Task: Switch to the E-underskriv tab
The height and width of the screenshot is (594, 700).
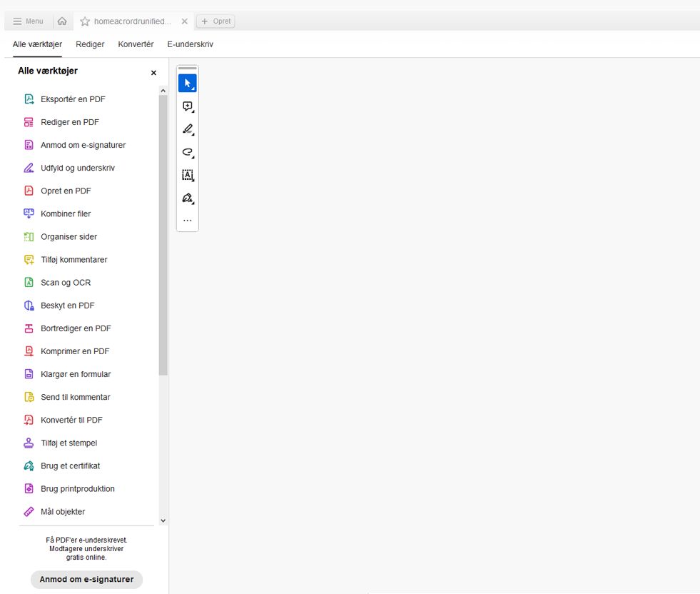Action: click(191, 44)
